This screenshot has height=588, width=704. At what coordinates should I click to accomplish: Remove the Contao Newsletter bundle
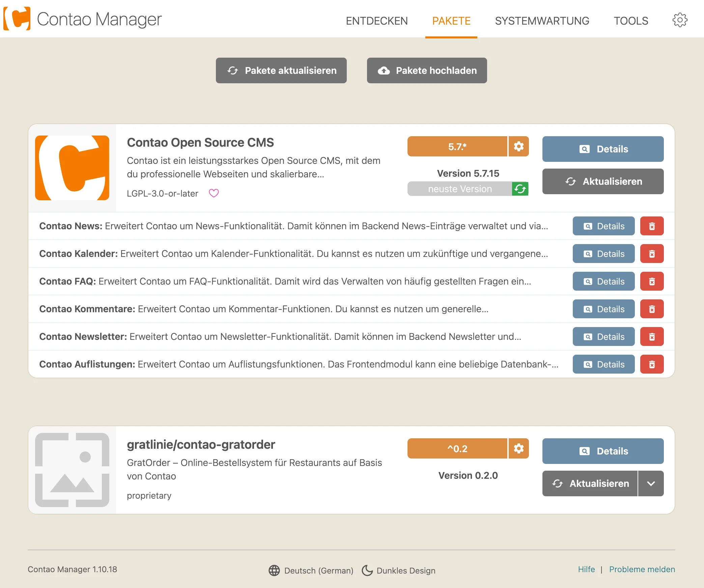pos(652,336)
